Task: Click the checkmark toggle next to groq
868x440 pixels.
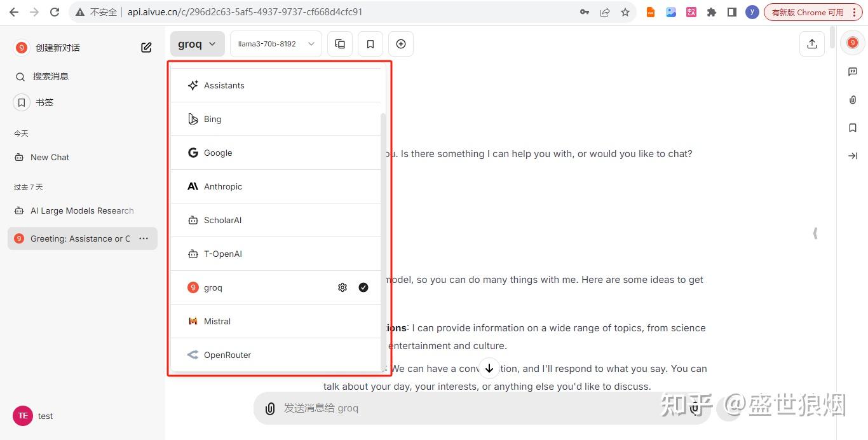Action: pos(363,287)
